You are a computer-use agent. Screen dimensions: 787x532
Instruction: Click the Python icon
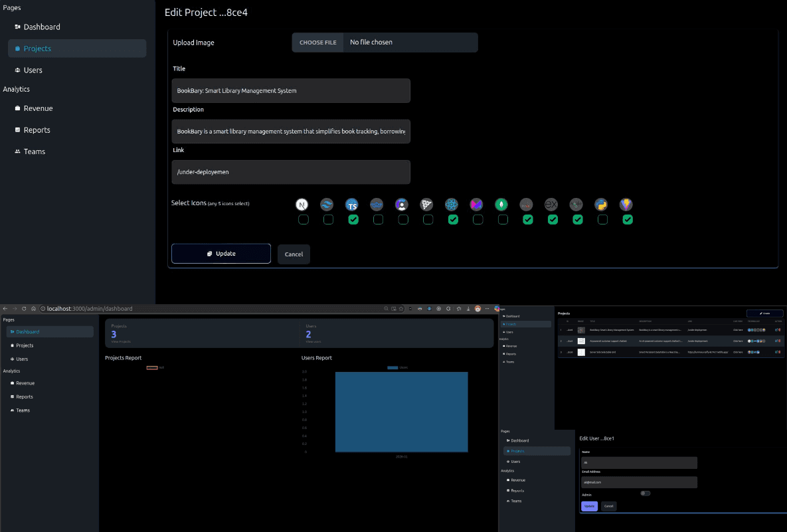click(601, 205)
